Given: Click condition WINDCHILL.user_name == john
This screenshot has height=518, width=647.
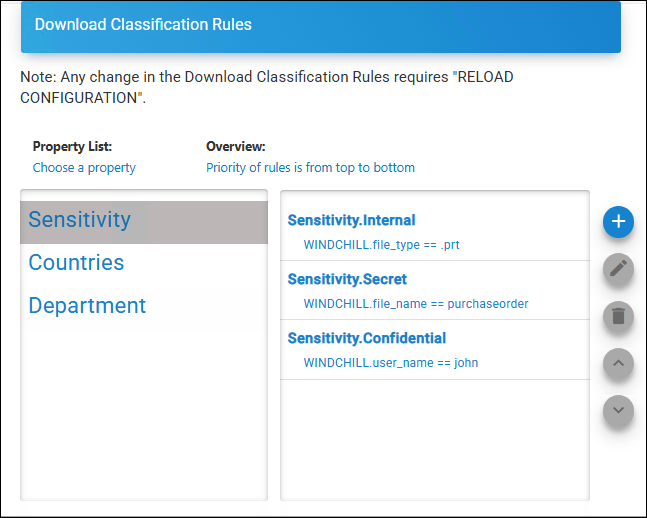Looking at the screenshot, I should coord(391,363).
